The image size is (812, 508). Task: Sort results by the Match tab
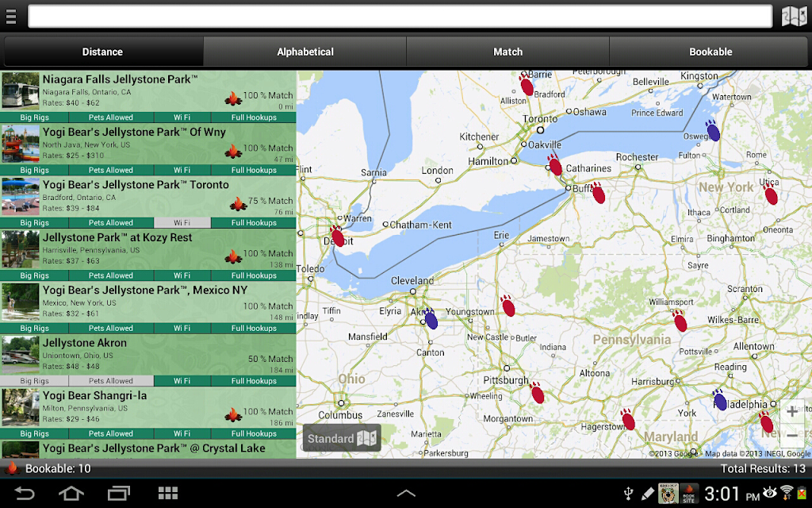pyautogui.click(x=507, y=52)
